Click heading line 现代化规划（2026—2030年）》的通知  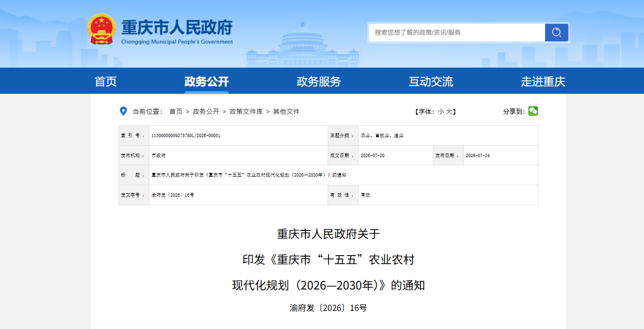[328, 285]
